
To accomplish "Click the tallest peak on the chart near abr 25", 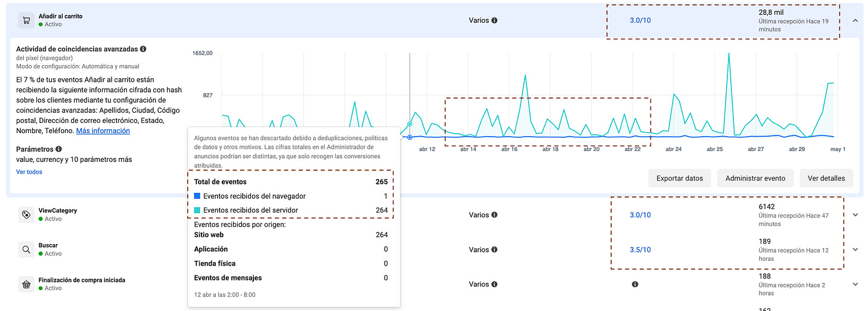I will click(728, 54).
